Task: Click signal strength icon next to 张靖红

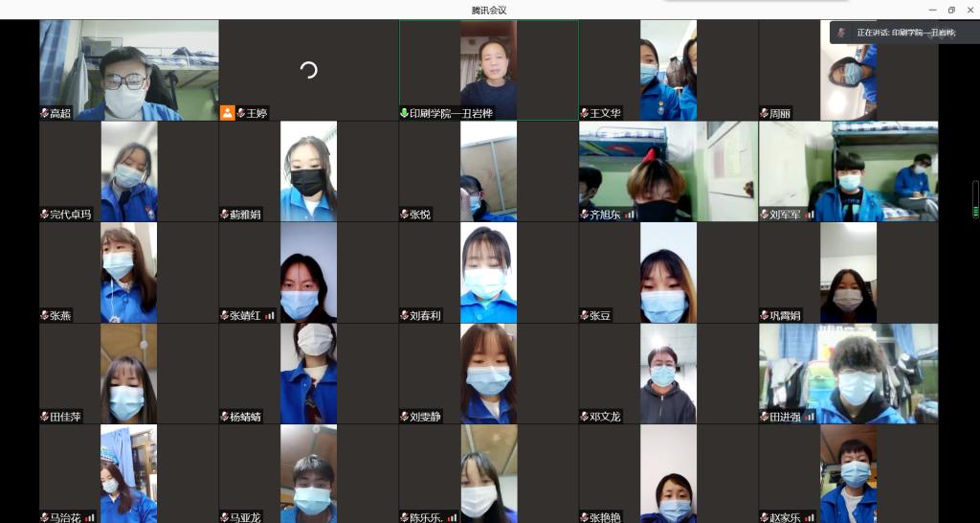Action: (270, 315)
